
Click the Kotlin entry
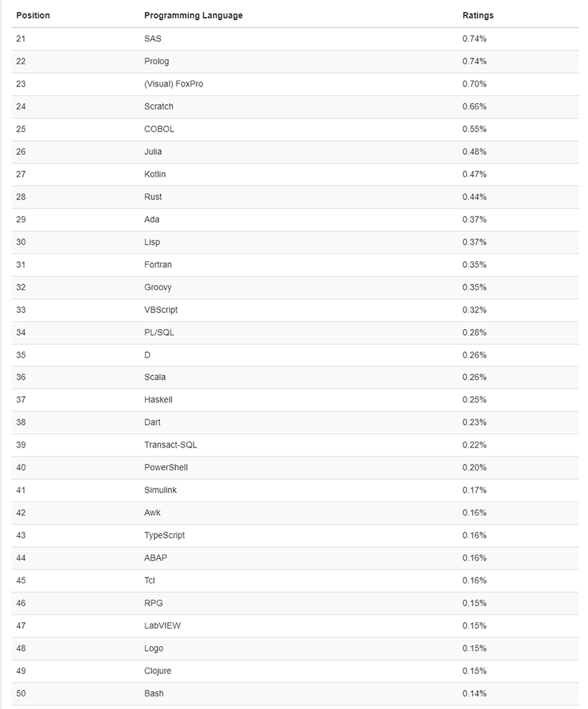click(154, 174)
